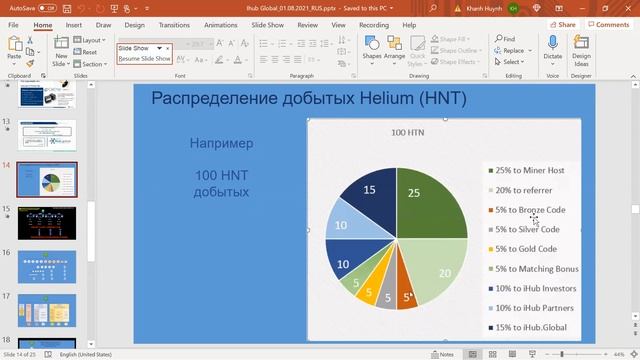Start presentation from beginning icon

[x=114, y=8]
